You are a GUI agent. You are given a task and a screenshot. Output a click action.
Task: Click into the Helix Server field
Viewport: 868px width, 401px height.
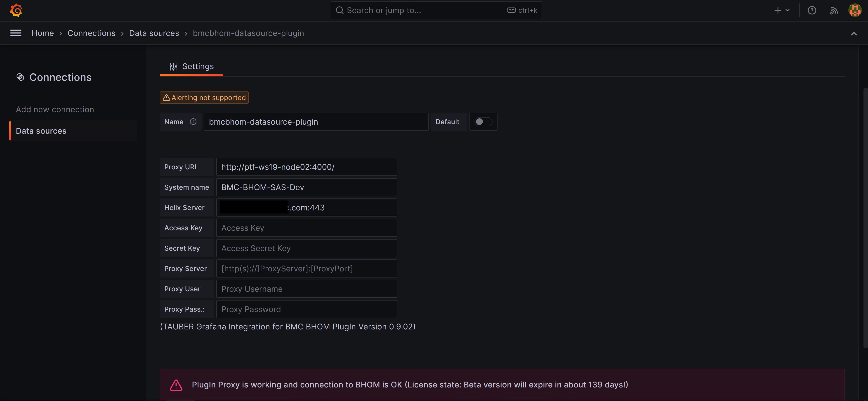click(307, 207)
